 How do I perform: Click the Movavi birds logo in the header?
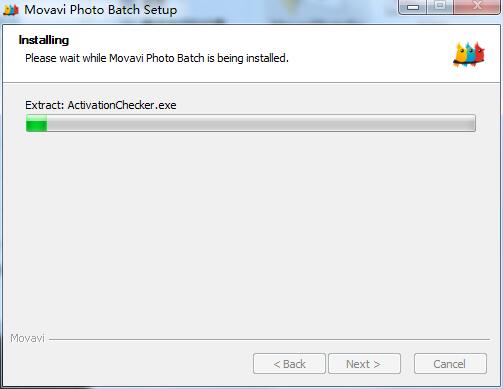tap(469, 54)
